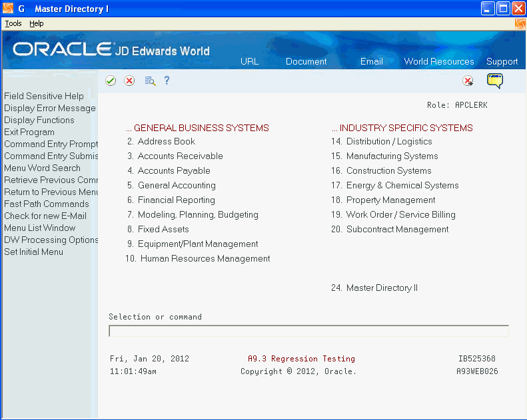The width and height of the screenshot is (527, 420).
Task: Click Command Entry Submission in sidebar
Action: (x=51, y=156)
